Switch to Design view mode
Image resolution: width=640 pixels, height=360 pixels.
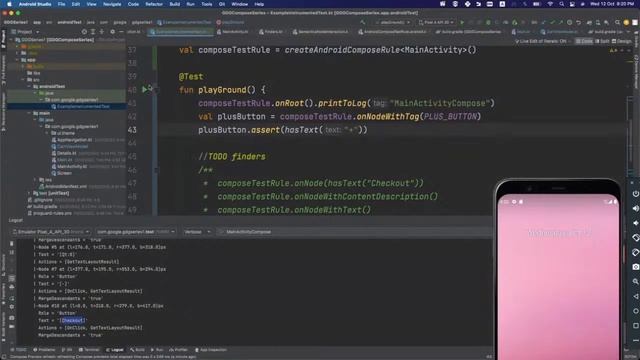622,41
